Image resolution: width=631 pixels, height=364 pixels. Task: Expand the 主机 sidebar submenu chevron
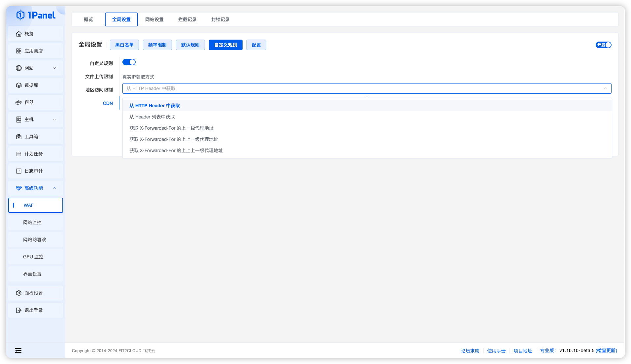[x=54, y=119]
